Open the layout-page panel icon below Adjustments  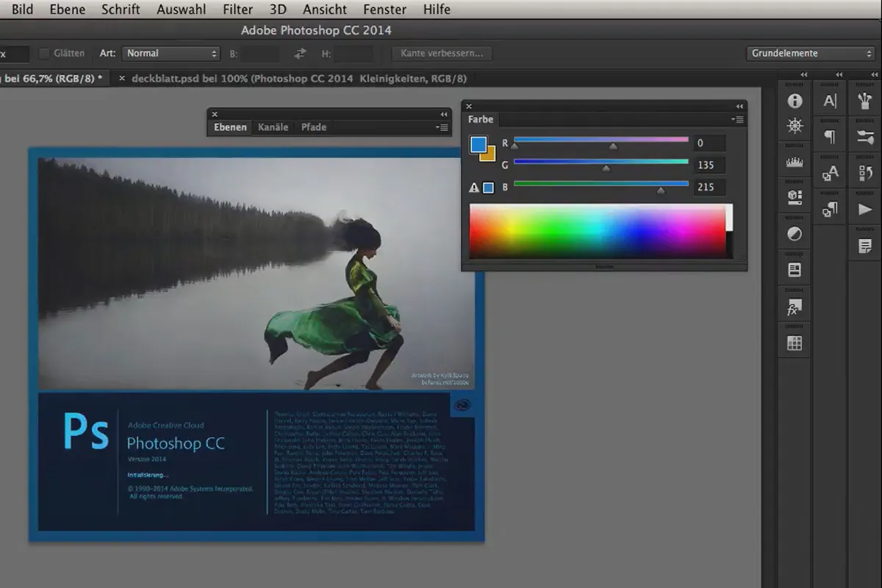tap(795, 270)
